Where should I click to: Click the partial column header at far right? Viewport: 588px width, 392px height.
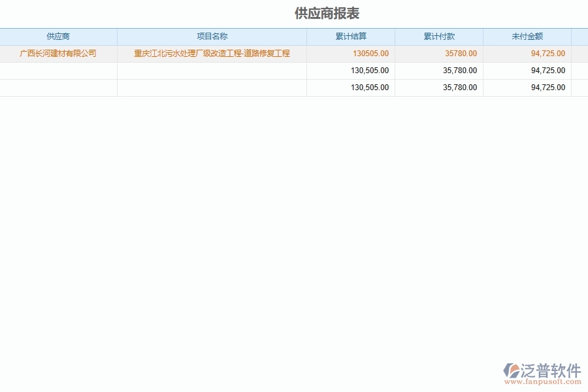click(580, 37)
